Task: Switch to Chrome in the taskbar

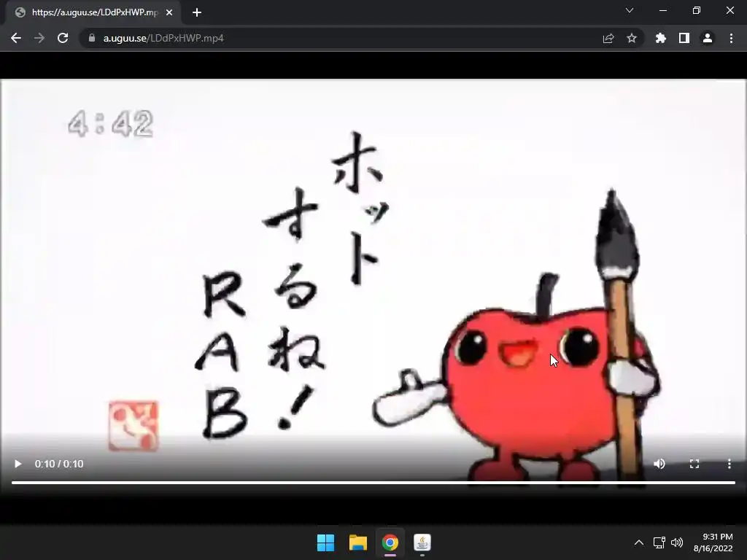Action: (x=390, y=542)
